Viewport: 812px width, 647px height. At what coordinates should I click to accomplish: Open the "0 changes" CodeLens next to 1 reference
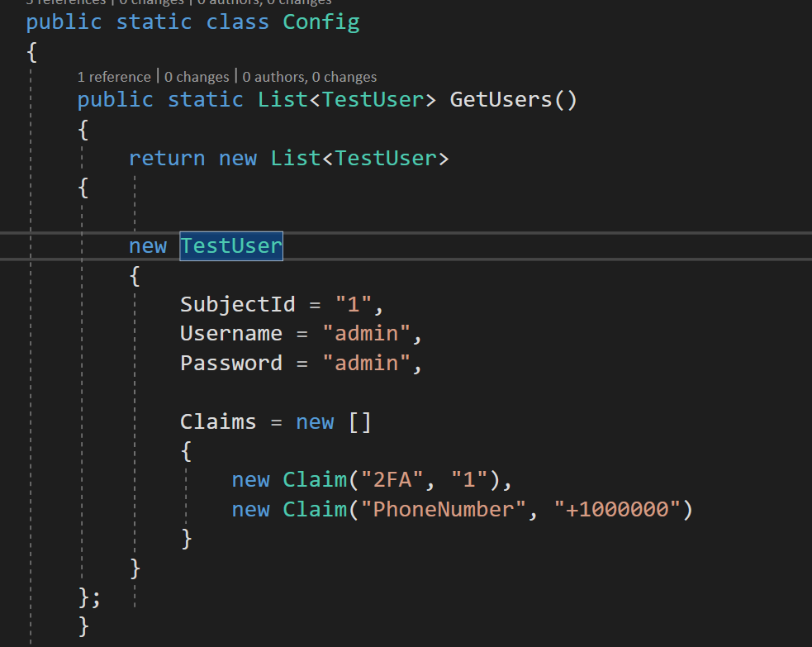pos(197,77)
